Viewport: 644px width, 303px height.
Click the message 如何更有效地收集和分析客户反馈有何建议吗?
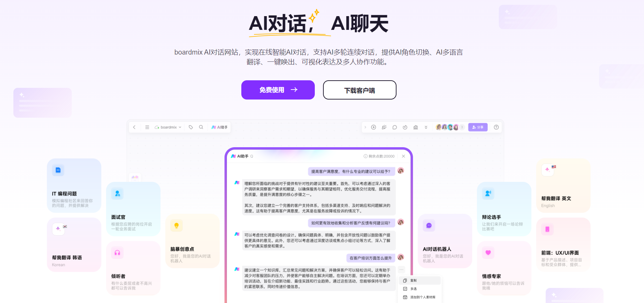point(351,223)
